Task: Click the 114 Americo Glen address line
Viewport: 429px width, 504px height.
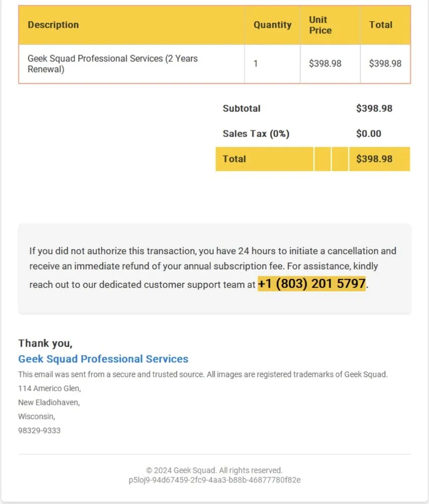Action: (x=49, y=388)
